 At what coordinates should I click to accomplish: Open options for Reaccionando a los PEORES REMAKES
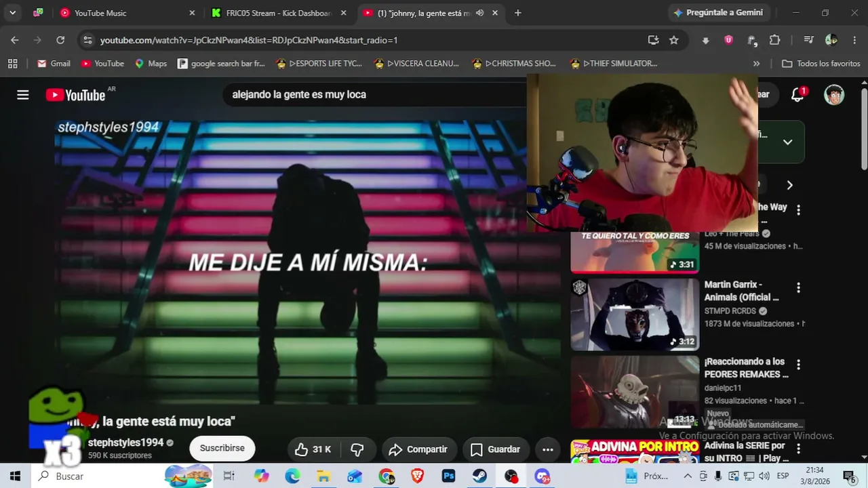click(798, 365)
